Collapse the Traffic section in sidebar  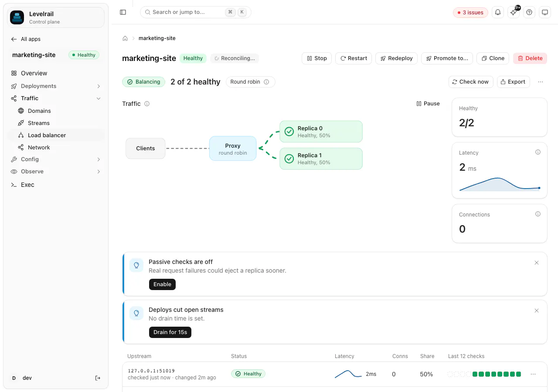tap(99, 98)
